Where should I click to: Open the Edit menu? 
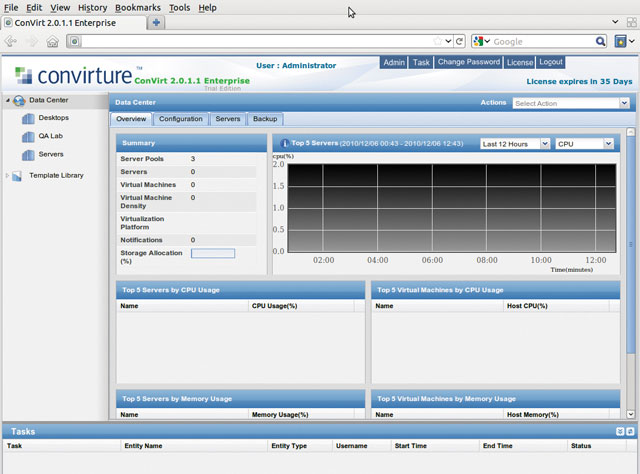point(34,7)
